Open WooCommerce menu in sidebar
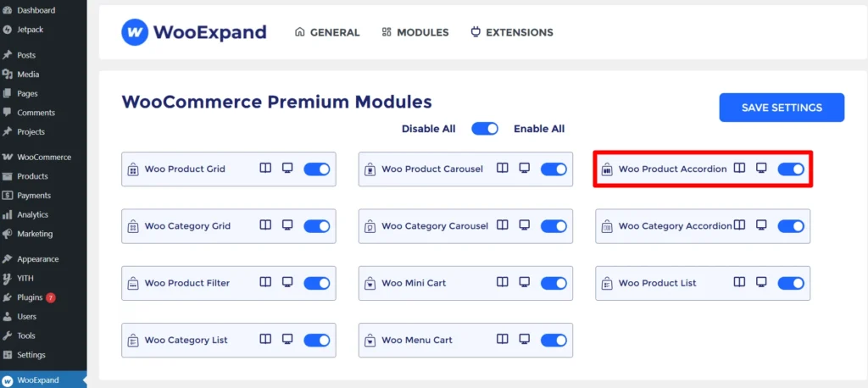 click(x=44, y=157)
